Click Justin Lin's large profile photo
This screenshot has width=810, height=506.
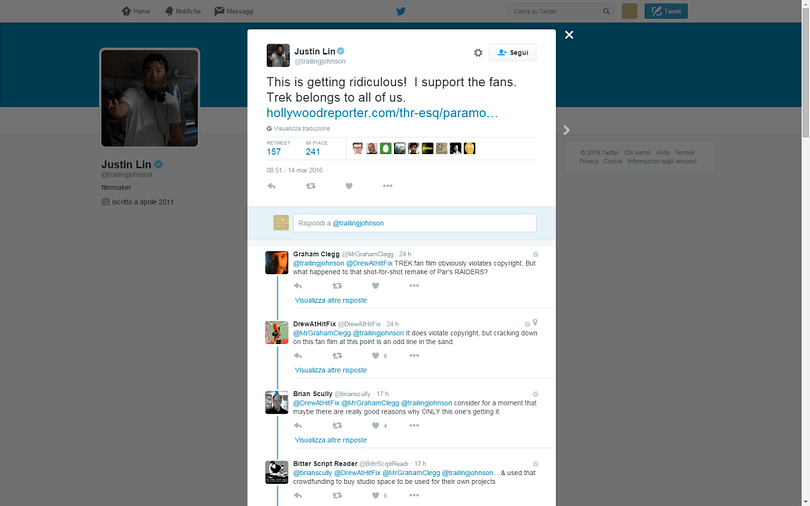tap(149, 98)
